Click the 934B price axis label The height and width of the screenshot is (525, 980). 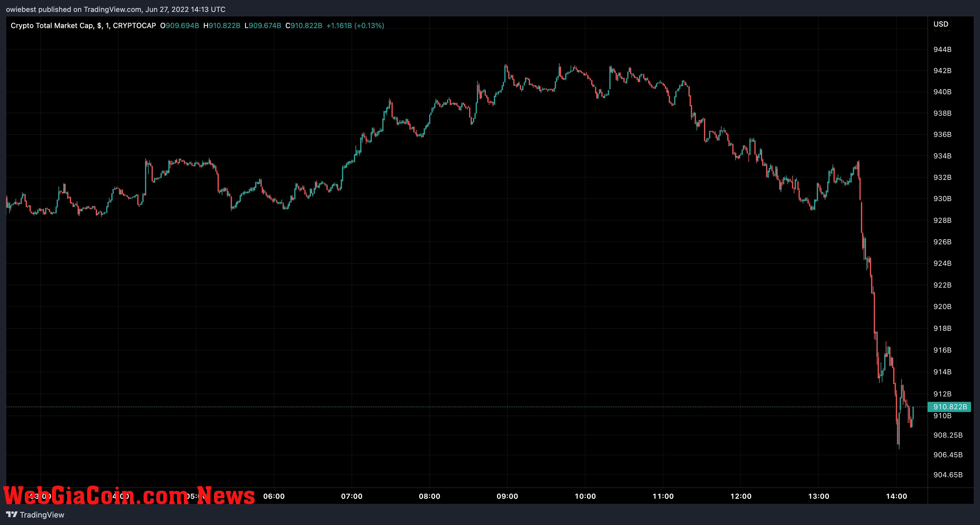(942, 156)
